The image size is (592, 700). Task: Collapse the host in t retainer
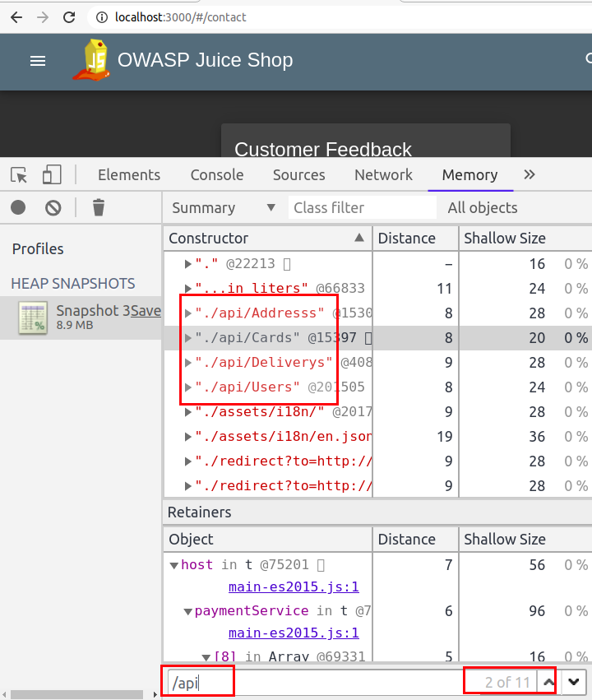pos(174,565)
